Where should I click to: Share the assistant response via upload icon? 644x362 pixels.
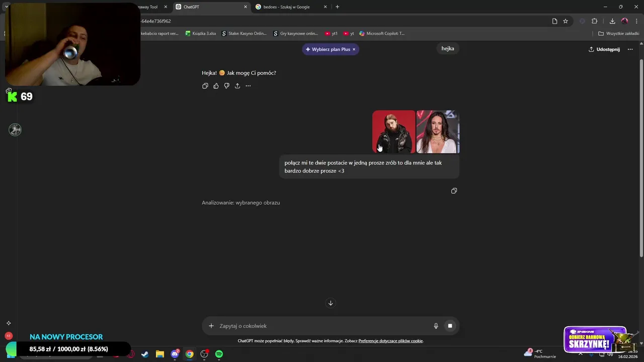237,86
